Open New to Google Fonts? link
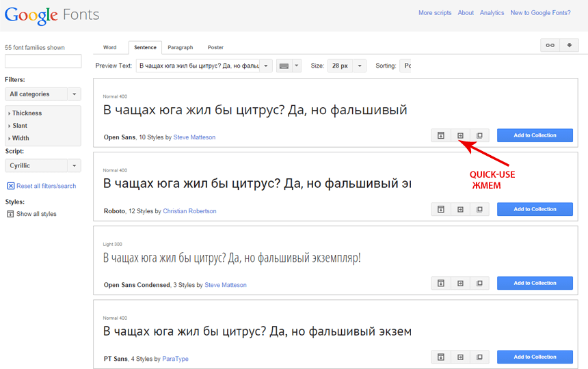 [540, 13]
